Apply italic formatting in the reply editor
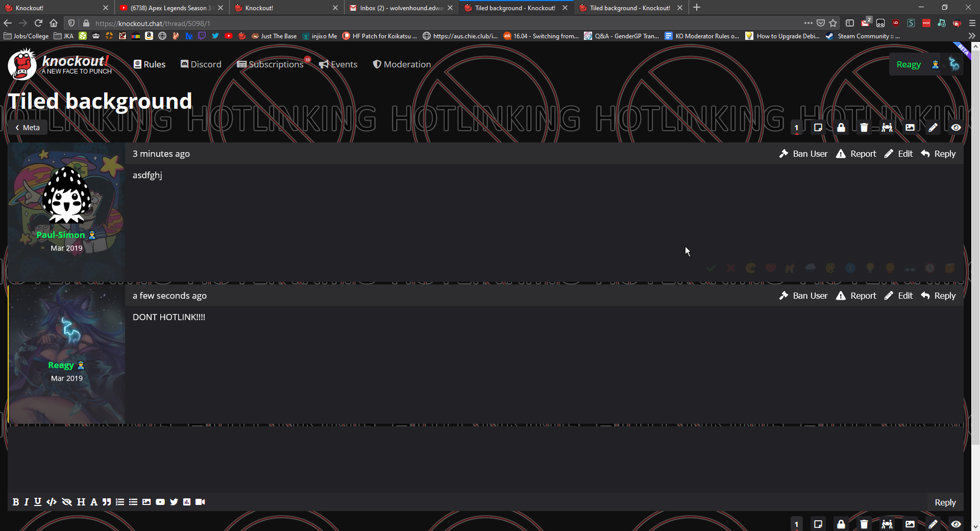This screenshot has width=980, height=531. click(x=26, y=502)
